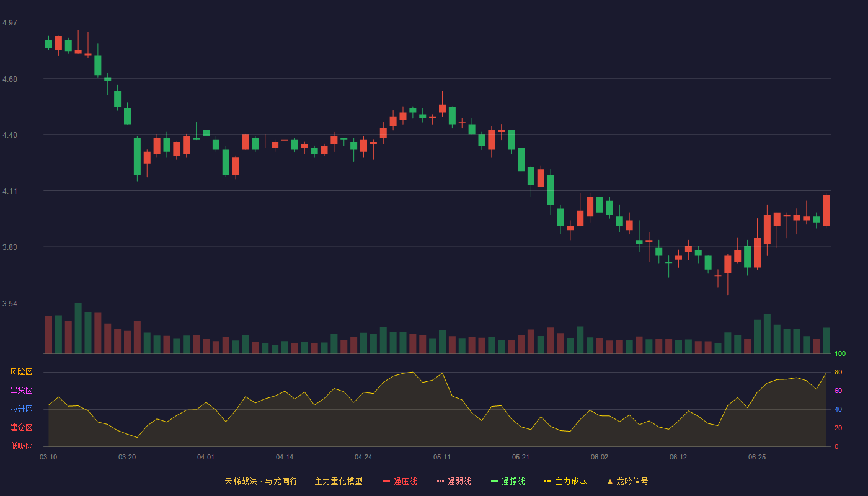Screen dimensions: 868x496
Task: Click the 100 indicator scale label
Action: pos(840,354)
